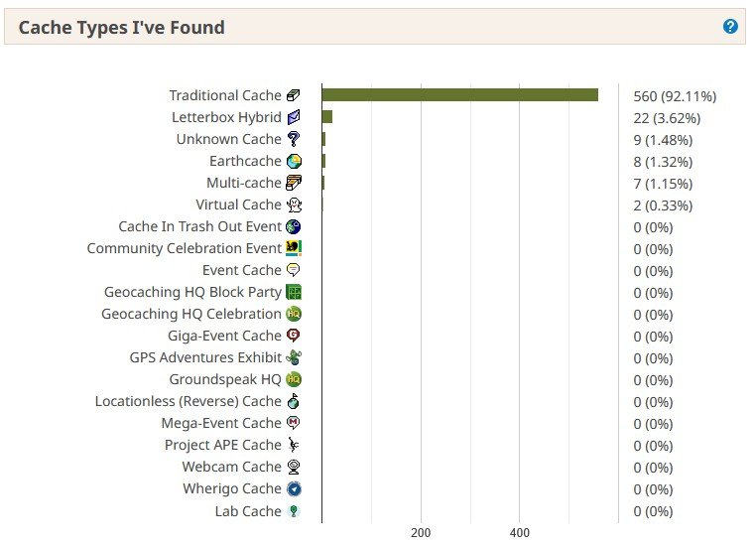Click the Giga-Event Cache icon
This screenshot has width=756, height=547.
click(293, 336)
